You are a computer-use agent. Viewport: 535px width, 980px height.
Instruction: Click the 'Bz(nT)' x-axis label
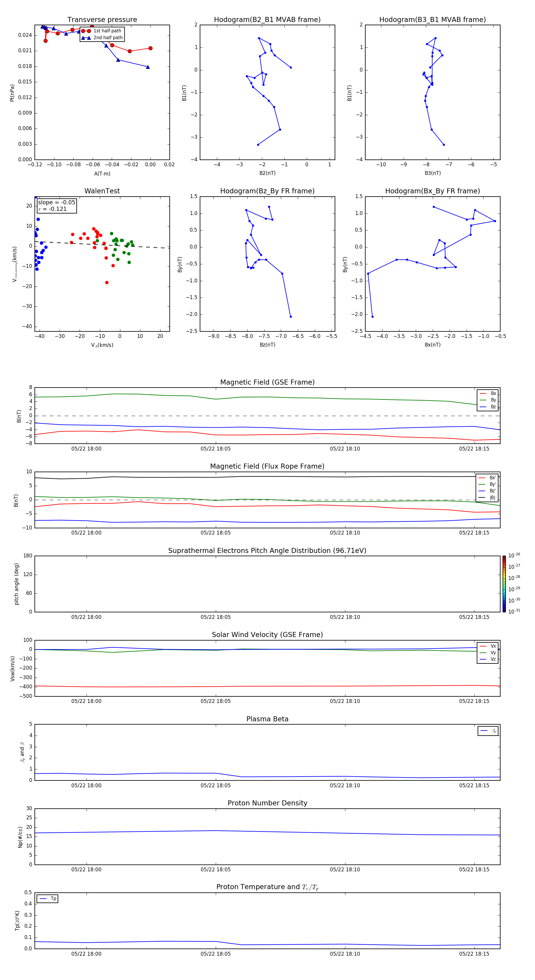coord(267,345)
